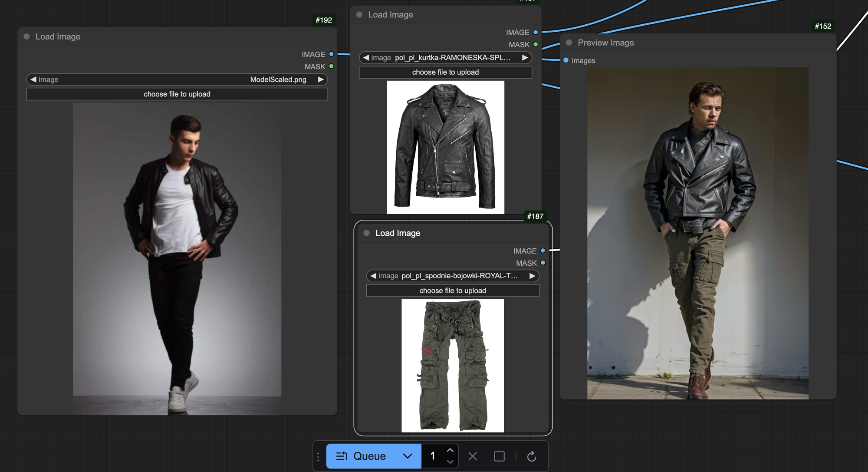Toggle collapse dot on Preview Image node
Viewport: 868px width, 472px height.
[x=569, y=43]
